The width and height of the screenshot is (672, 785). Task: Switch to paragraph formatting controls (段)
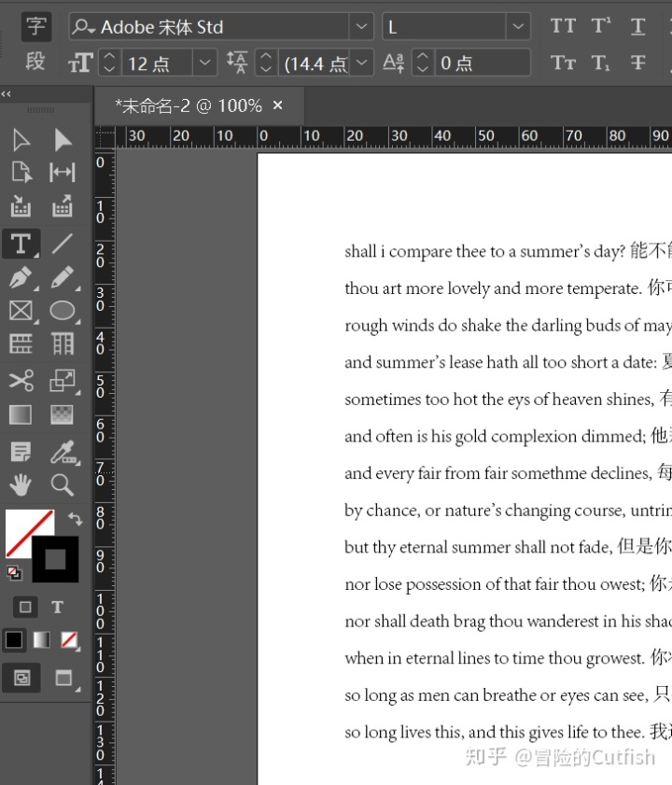tap(35, 63)
